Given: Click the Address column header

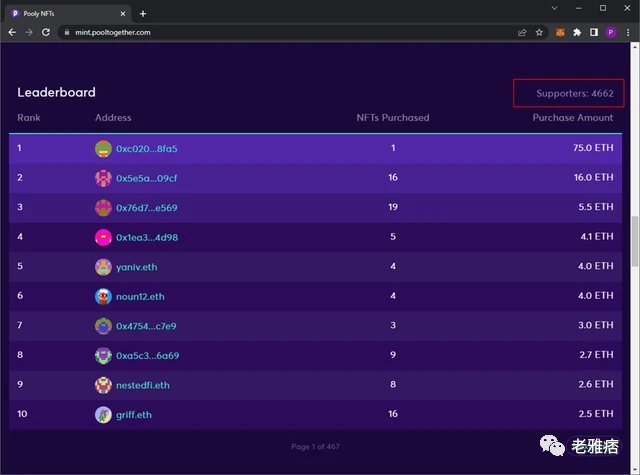Looking at the screenshot, I should 113,118.
